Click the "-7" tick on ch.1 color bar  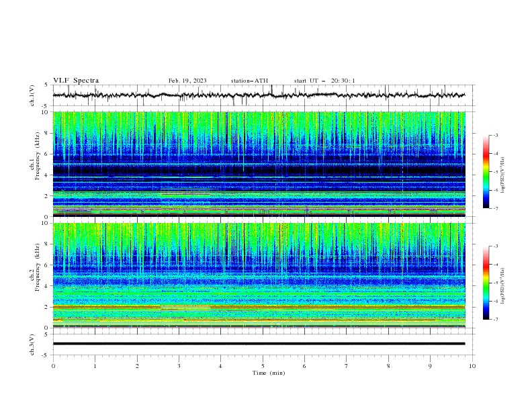pyautogui.click(x=496, y=208)
